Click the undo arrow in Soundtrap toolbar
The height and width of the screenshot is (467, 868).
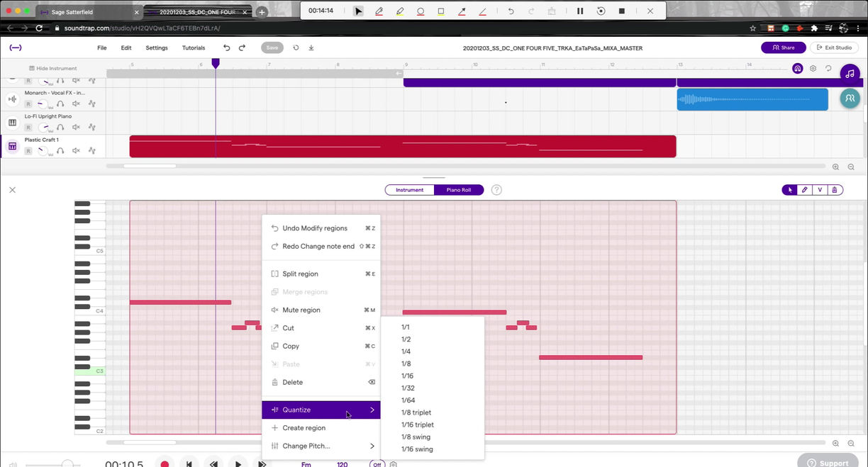[227, 47]
